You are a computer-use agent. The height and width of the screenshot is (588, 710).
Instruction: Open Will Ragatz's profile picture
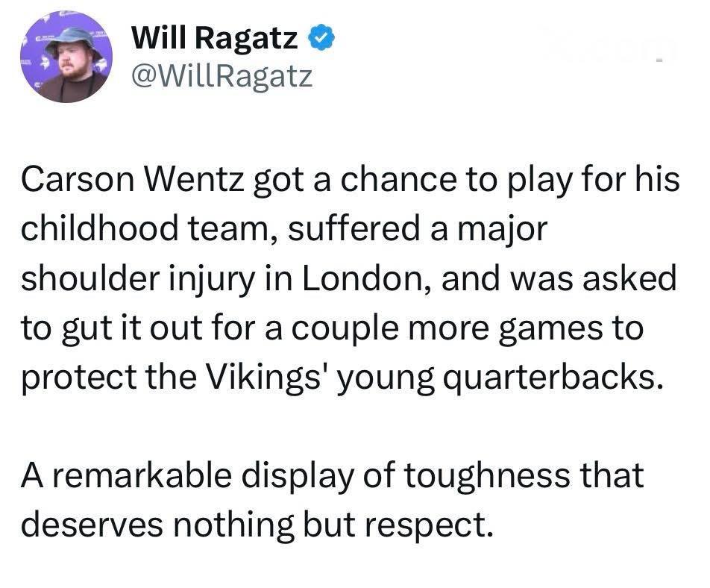pos(66,59)
